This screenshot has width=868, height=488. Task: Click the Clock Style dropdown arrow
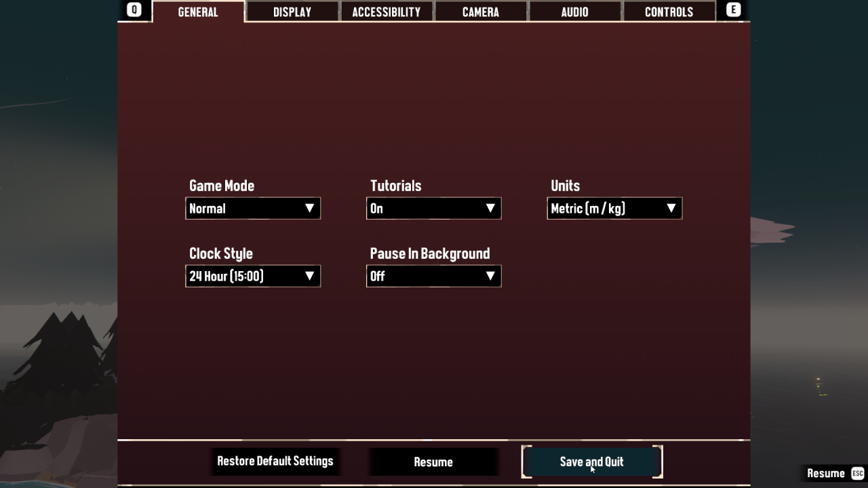point(309,276)
